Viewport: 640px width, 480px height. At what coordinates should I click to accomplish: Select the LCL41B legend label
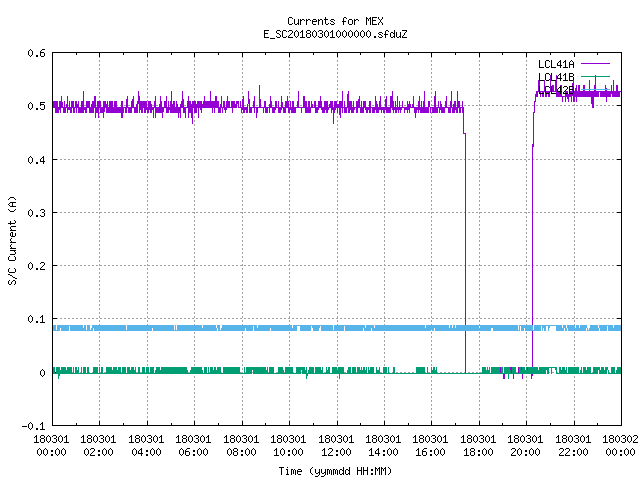(556, 77)
